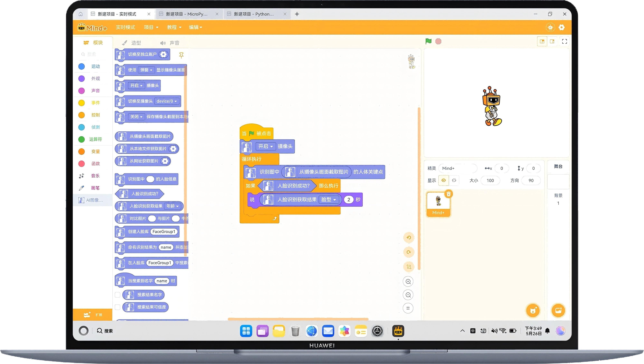Stop the program with red stop button
This screenshot has width=644, height=364.
(x=438, y=41)
